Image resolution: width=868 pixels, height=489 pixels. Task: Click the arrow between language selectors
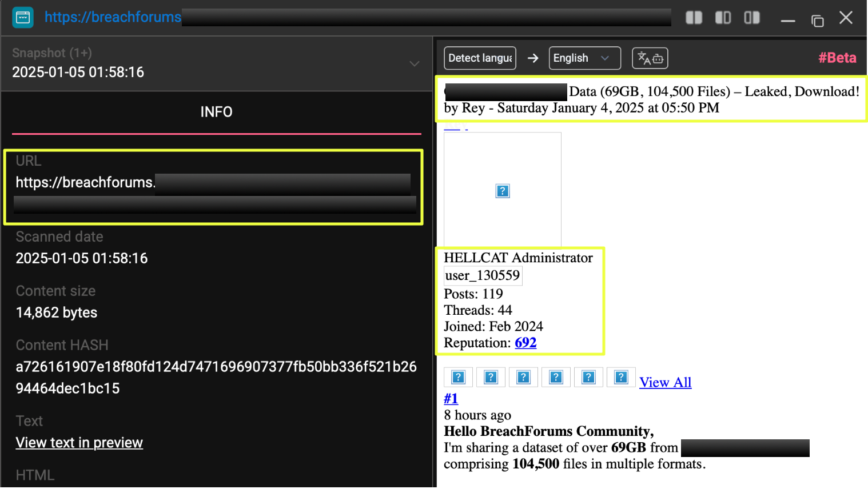tap(532, 58)
